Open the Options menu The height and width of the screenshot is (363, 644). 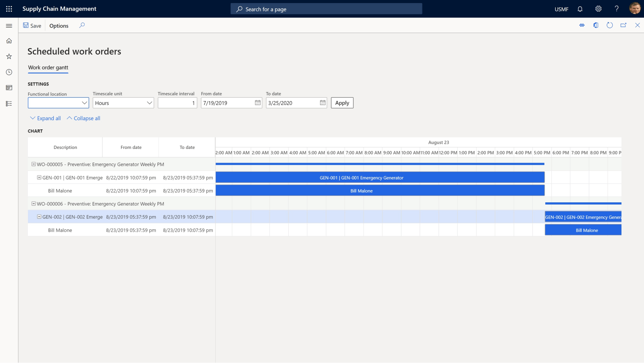pyautogui.click(x=59, y=26)
